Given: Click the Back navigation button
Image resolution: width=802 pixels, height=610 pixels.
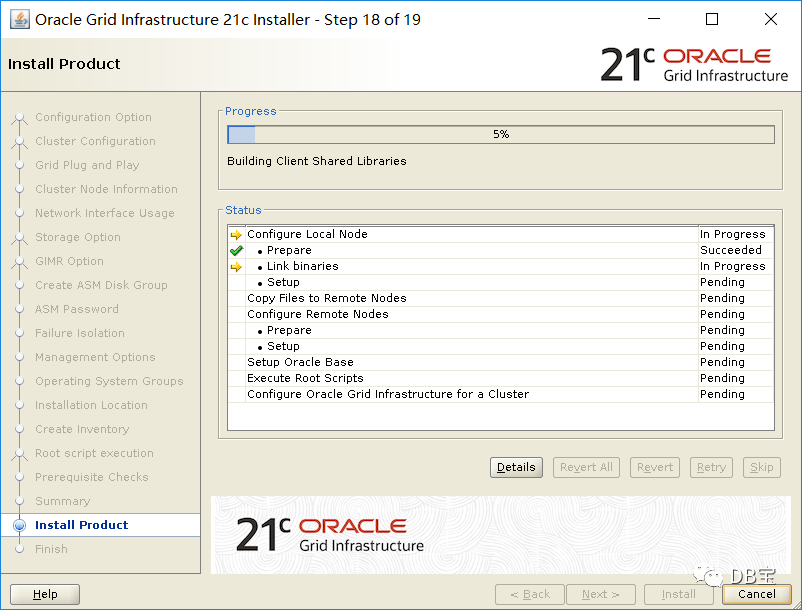Looking at the screenshot, I should coord(530,594).
